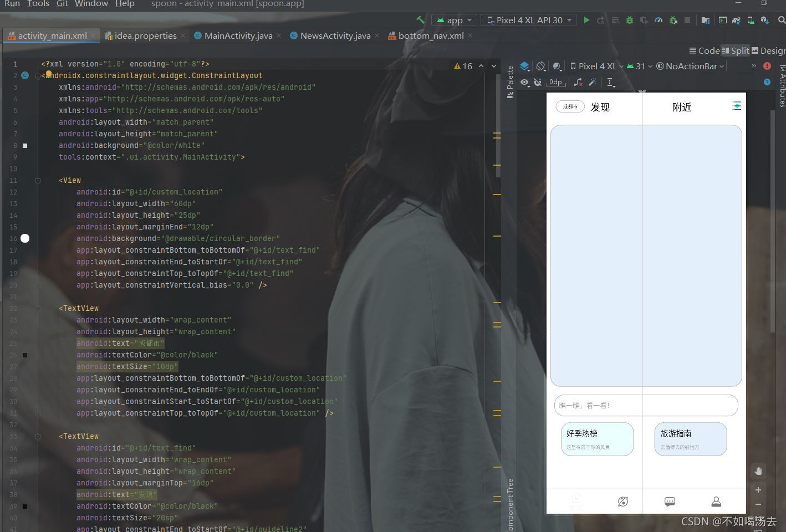Open the Palette side panel
This screenshot has width=786, height=532.
click(x=510, y=82)
